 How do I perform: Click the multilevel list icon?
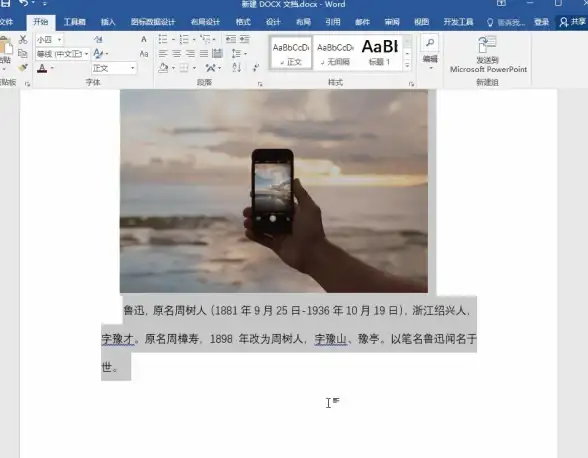205,39
